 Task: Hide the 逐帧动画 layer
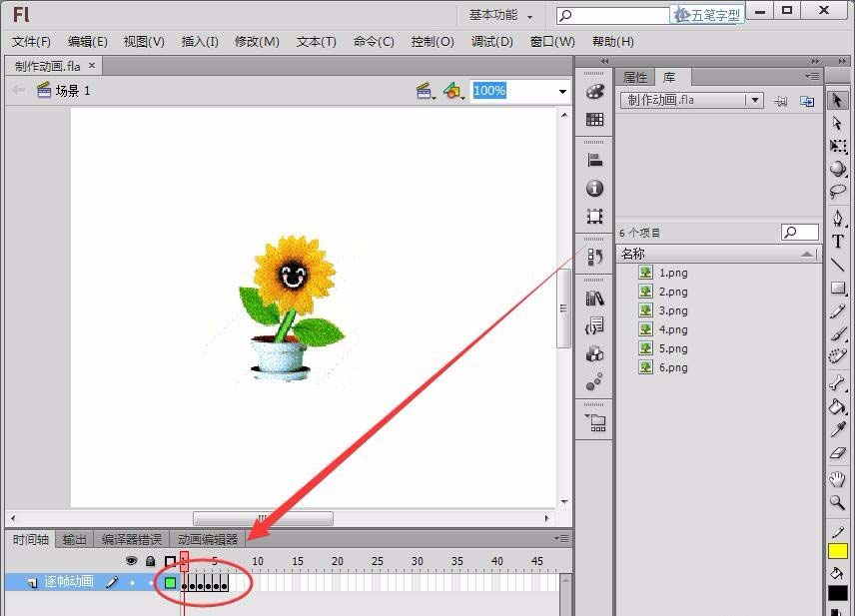point(131,582)
